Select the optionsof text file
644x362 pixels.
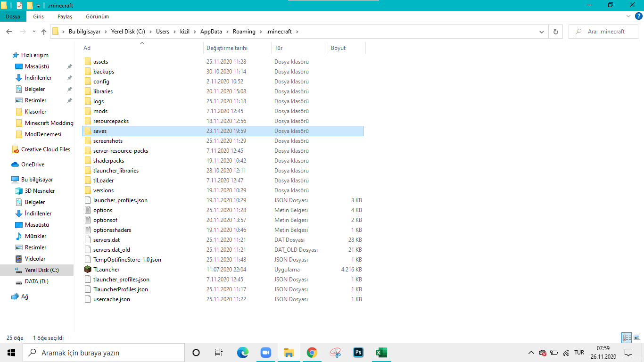pyautogui.click(x=105, y=220)
